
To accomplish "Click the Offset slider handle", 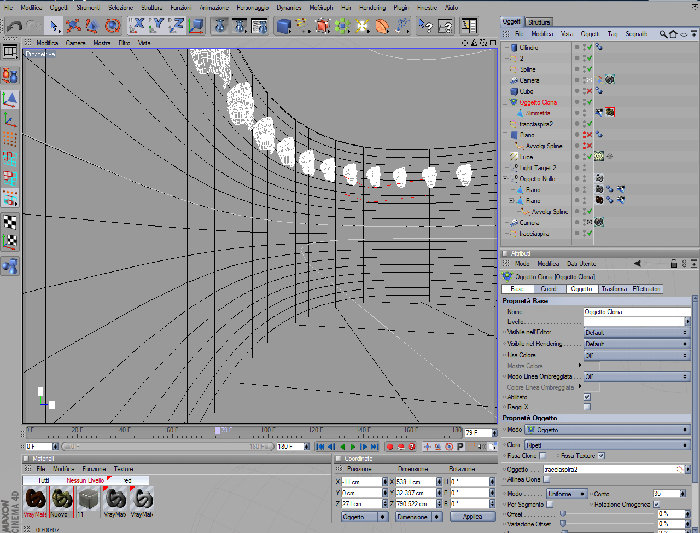I will pyautogui.click(x=563, y=514).
